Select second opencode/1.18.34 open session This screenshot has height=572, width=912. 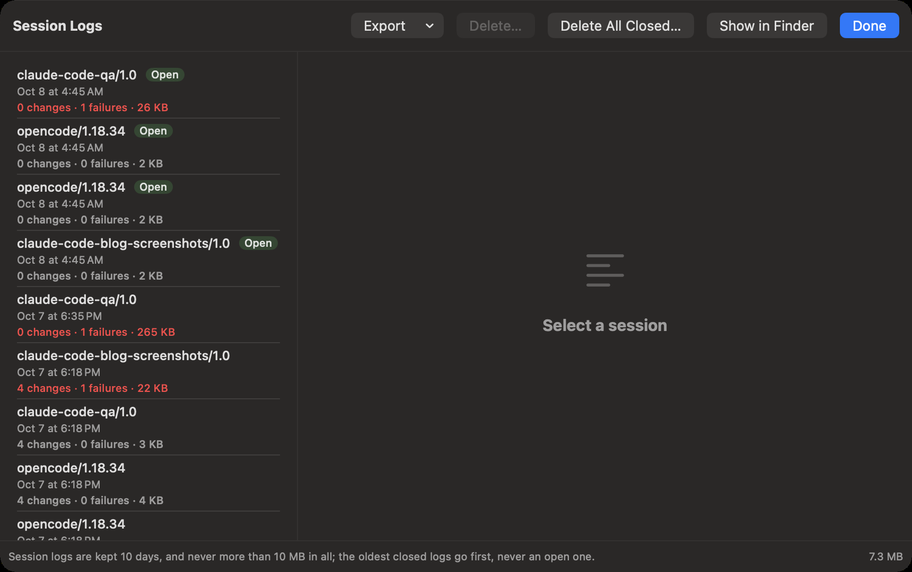click(148, 203)
